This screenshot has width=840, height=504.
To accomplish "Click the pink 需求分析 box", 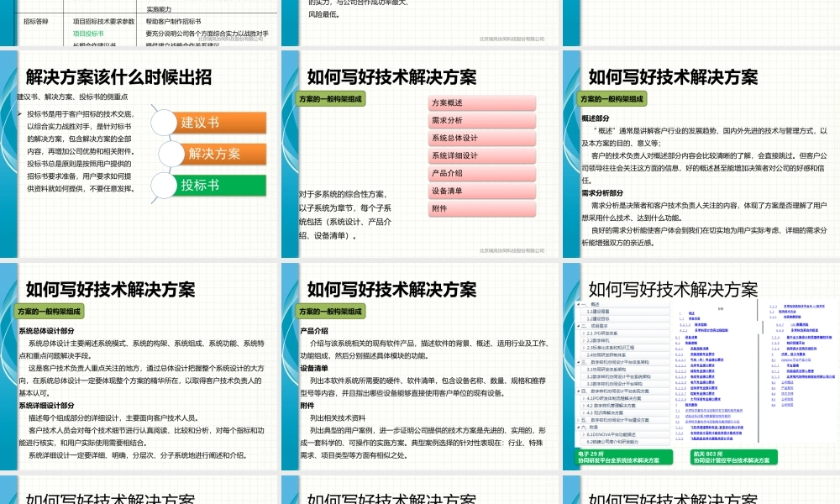I will click(x=482, y=120).
